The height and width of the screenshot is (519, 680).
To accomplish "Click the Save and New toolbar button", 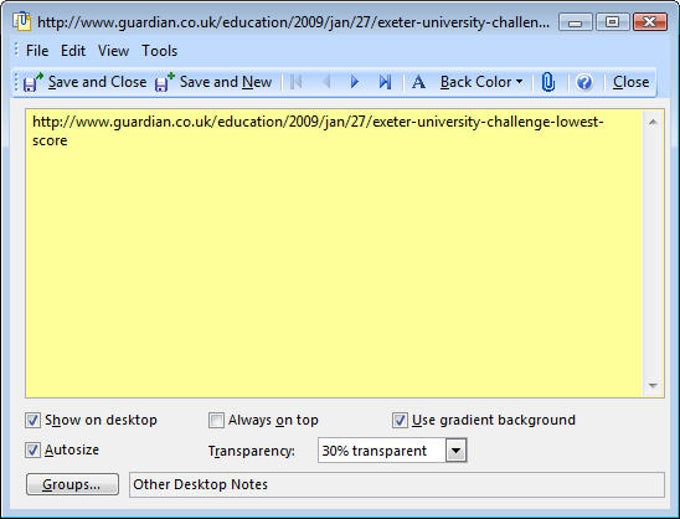I will (213, 82).
